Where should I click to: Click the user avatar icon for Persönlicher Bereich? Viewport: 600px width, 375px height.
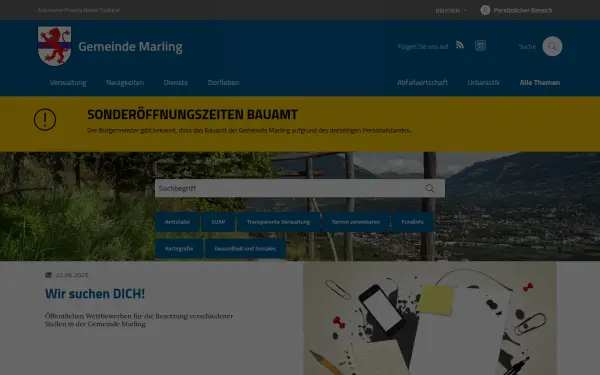485,10
